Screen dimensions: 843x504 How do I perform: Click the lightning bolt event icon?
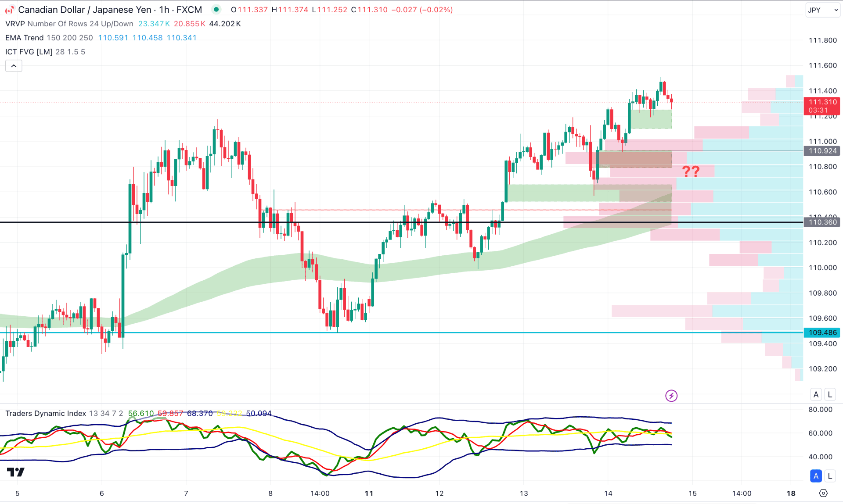pyautogui.click(x=671, y=396)
